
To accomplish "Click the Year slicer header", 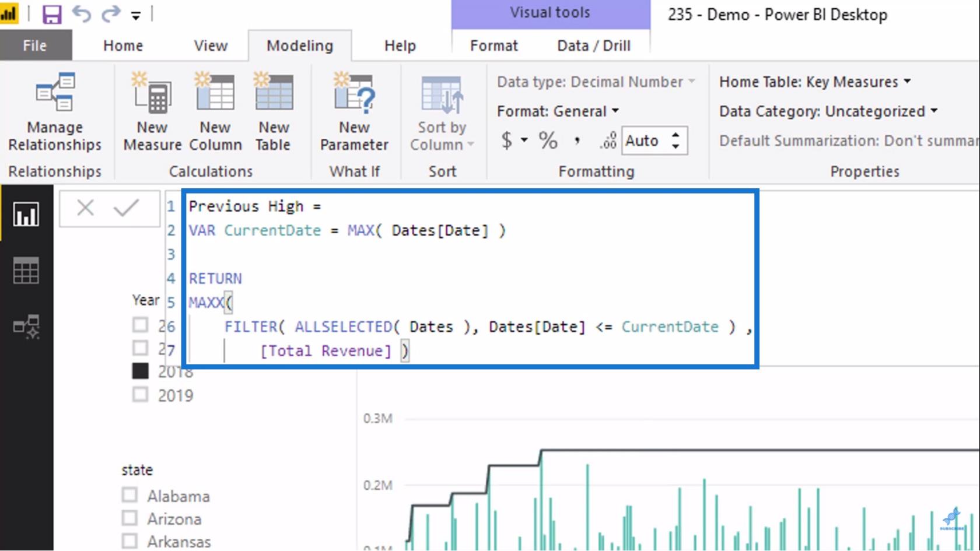I will 146,300.
